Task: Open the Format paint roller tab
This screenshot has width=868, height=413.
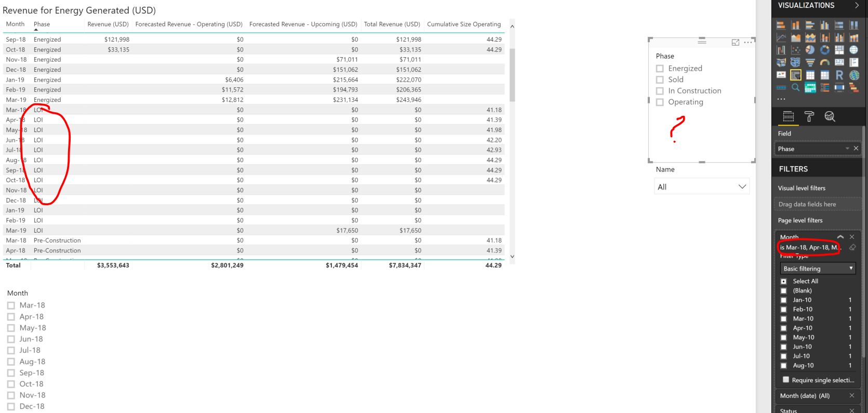Action: point(809,117)
